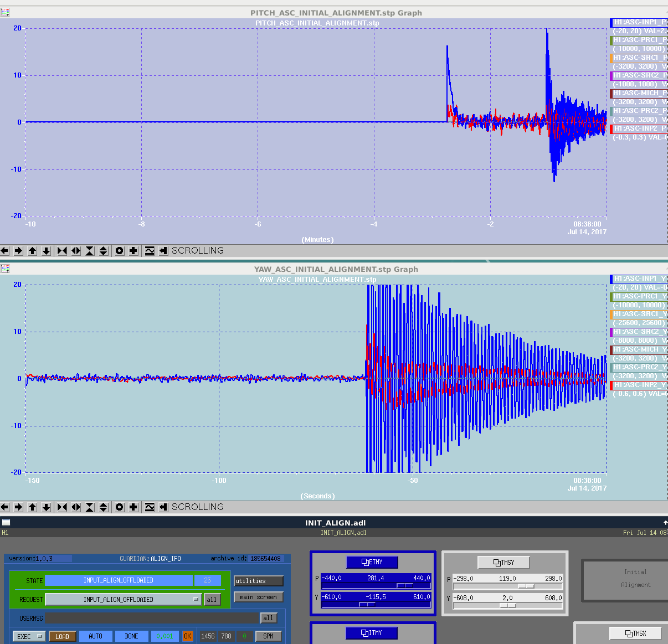Screen dimensions: 668x644
Task: Open the TMSY related display
Action: pos(503,563)
